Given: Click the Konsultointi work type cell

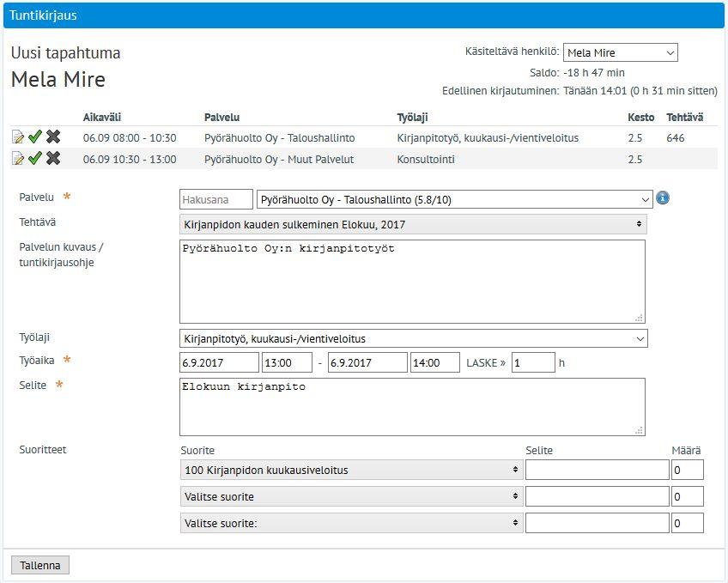Looking at the screenshot, I should click(426, 159).
